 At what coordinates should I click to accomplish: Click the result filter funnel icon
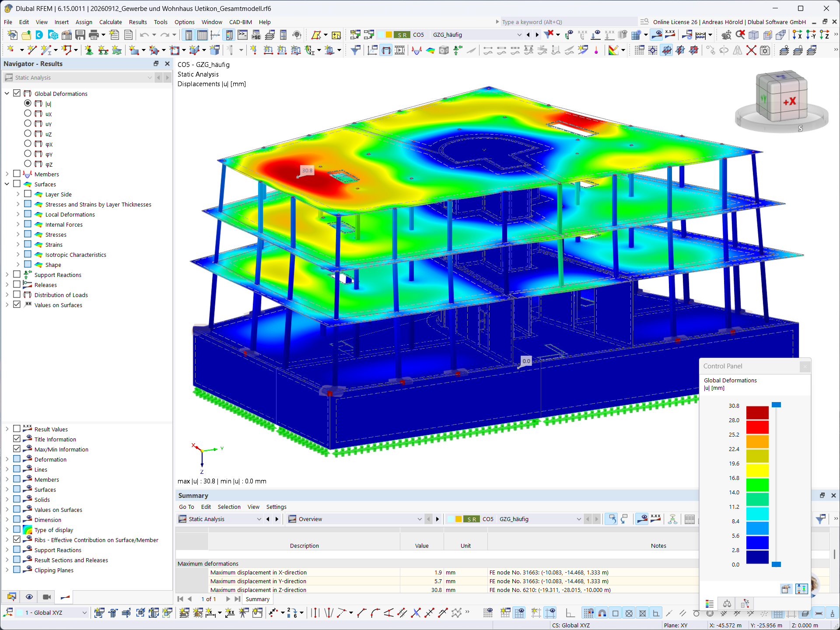click(355, 50)
